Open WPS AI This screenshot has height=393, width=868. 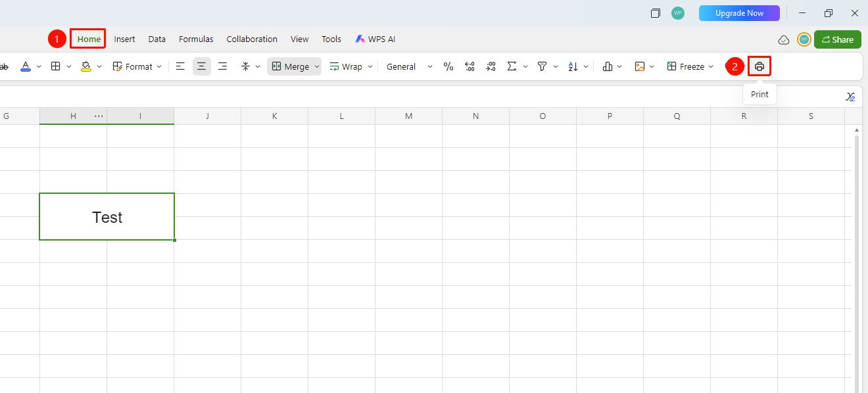click(x=375, y=39)
